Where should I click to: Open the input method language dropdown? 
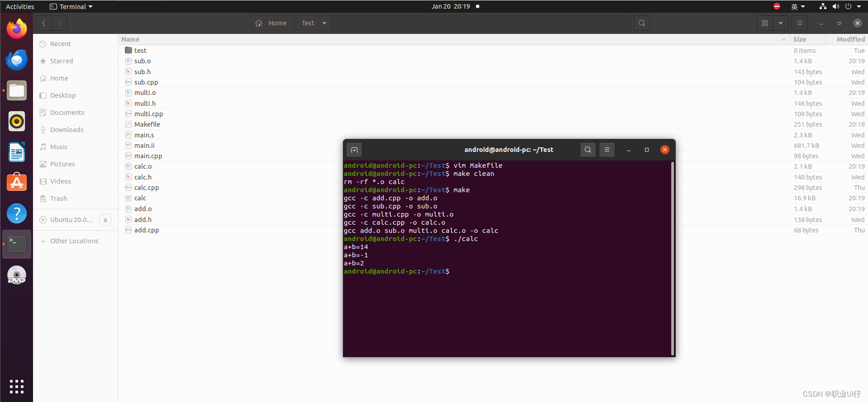[x=798, y=6]
